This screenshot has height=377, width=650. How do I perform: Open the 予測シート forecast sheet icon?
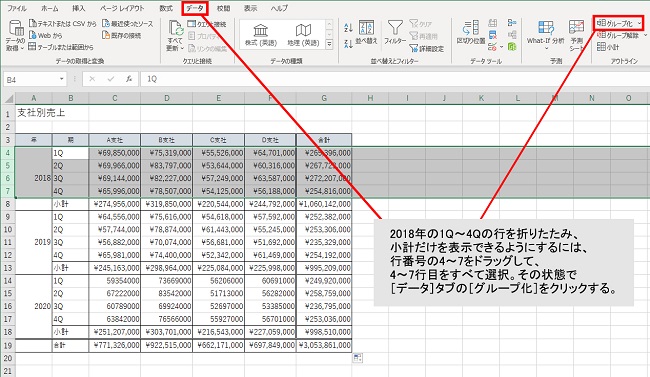click(x=577, y=36)
